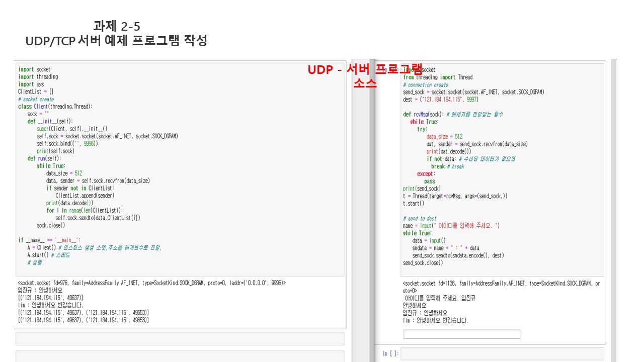This screenshot has height=362, width=644.
Task: Select the first empty cell below left notebook output
Action: (x=180, y=338)
